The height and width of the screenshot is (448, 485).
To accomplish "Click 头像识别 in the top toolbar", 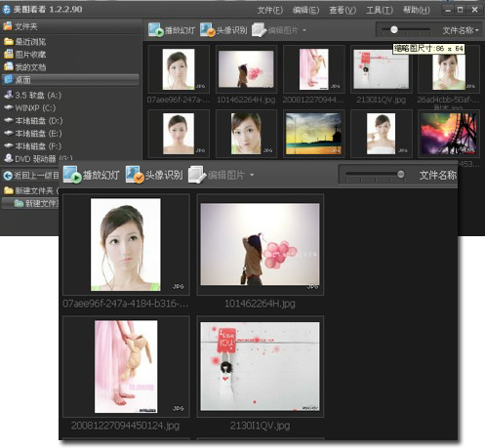I will click(x=223, y=30).
